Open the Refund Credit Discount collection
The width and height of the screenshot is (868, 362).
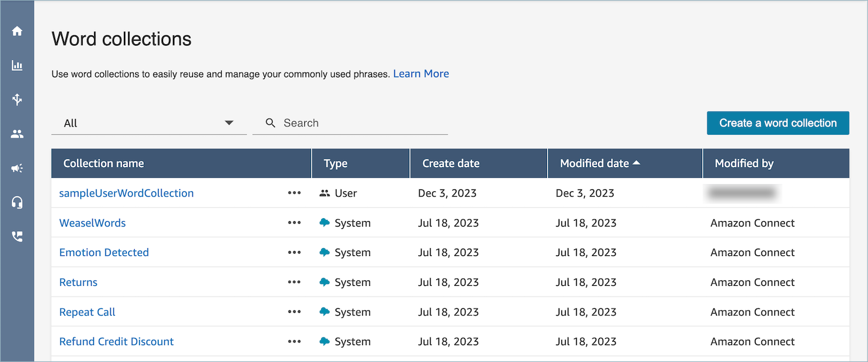coord(116,342)
